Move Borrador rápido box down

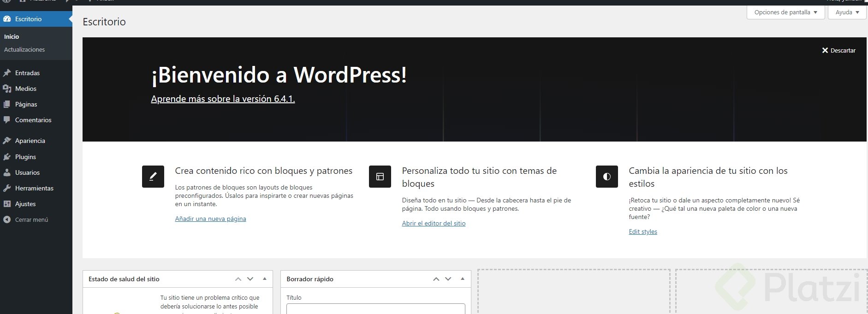(448, 279)
